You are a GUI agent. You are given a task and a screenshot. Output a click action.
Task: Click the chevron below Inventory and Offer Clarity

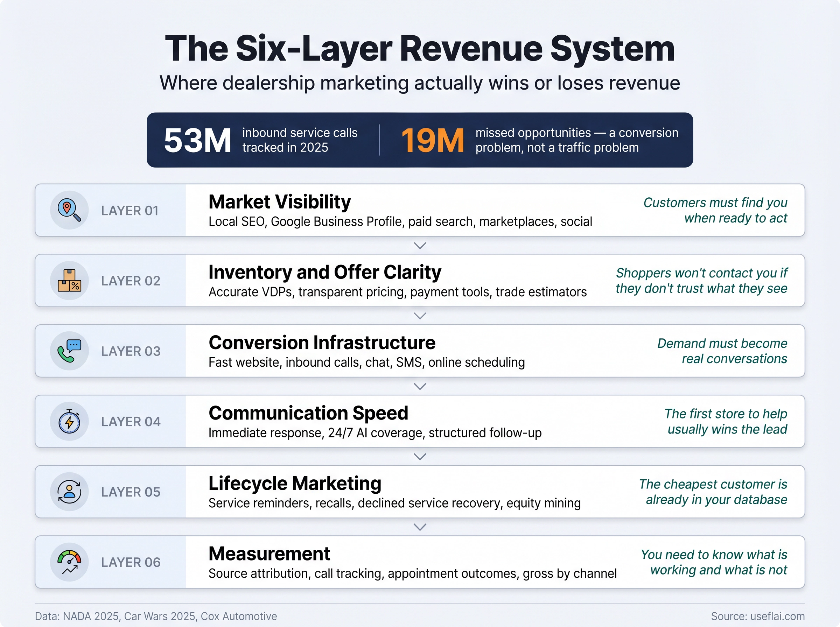[x=420, y=316]
